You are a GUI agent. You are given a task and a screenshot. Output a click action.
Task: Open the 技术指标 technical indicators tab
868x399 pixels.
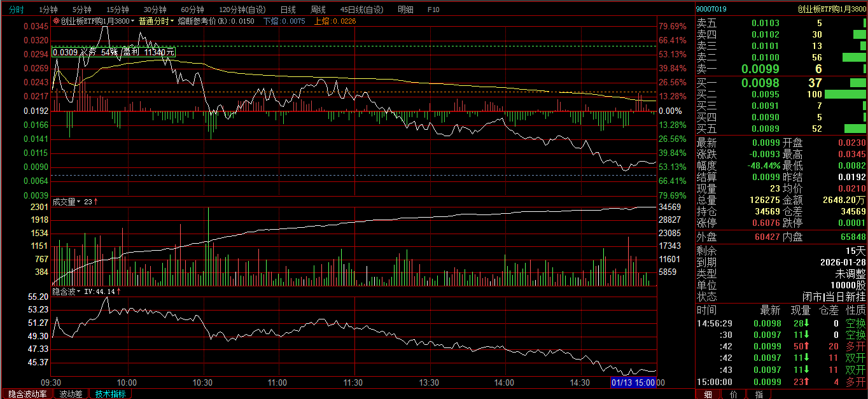(x=111, y=394)
